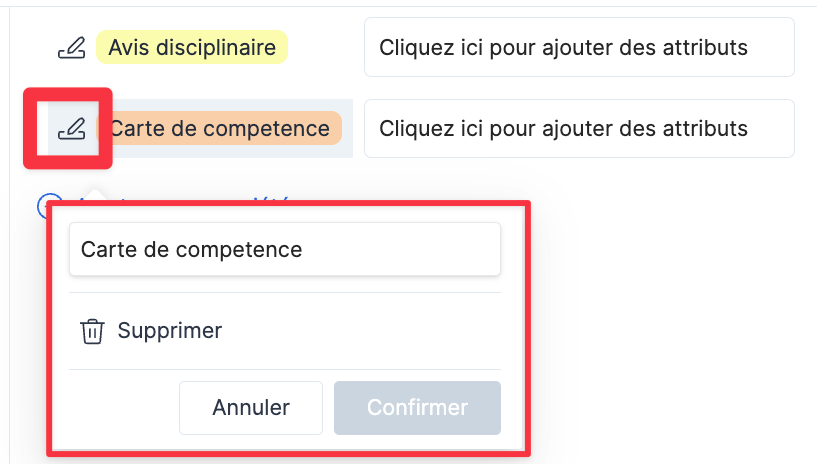The image size is (838, 464).
Task: Cancel the rename with Annuler
Action: coord(251,408)
